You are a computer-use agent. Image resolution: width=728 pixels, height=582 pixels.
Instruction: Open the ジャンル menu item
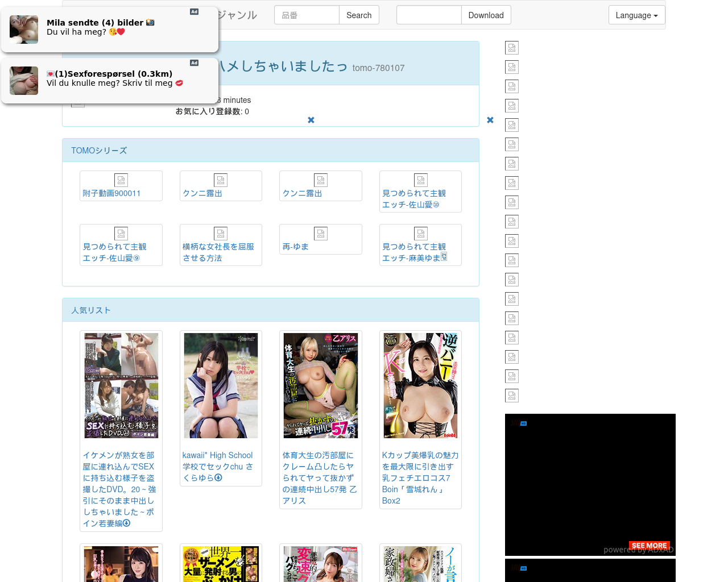238,15
